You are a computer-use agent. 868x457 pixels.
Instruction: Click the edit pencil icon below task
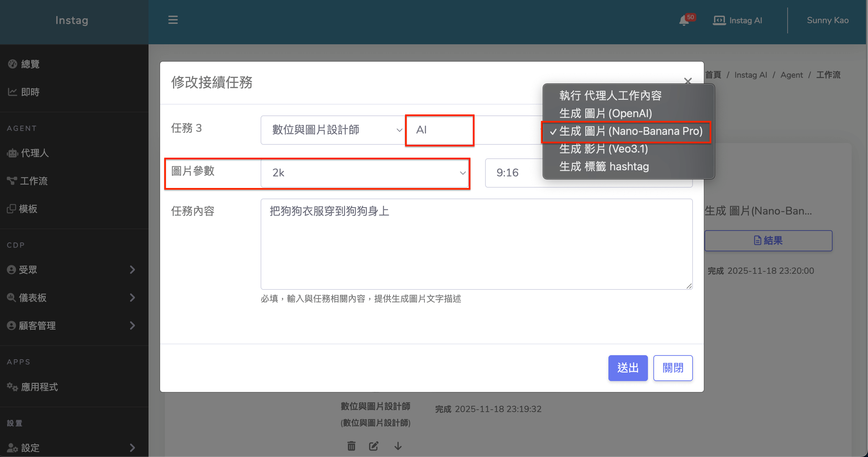pos(374,446)
